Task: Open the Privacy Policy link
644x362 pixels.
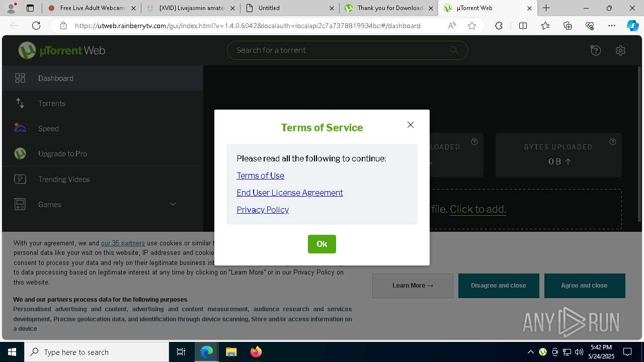Action: click(263, 210)
